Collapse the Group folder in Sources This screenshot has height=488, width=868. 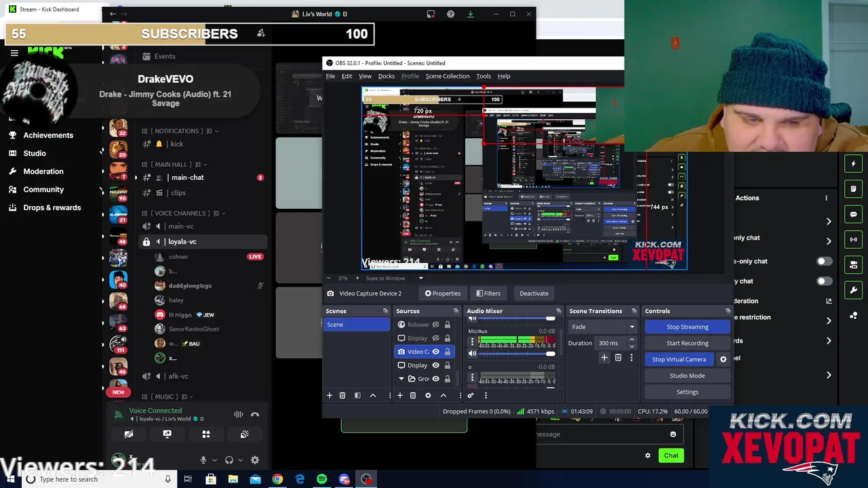[x=401, y=379]
